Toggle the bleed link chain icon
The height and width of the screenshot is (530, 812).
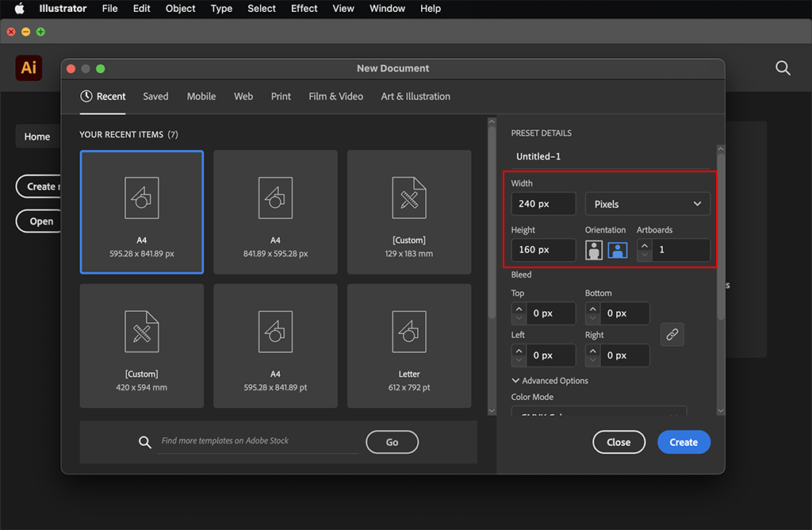pos(672,334)
